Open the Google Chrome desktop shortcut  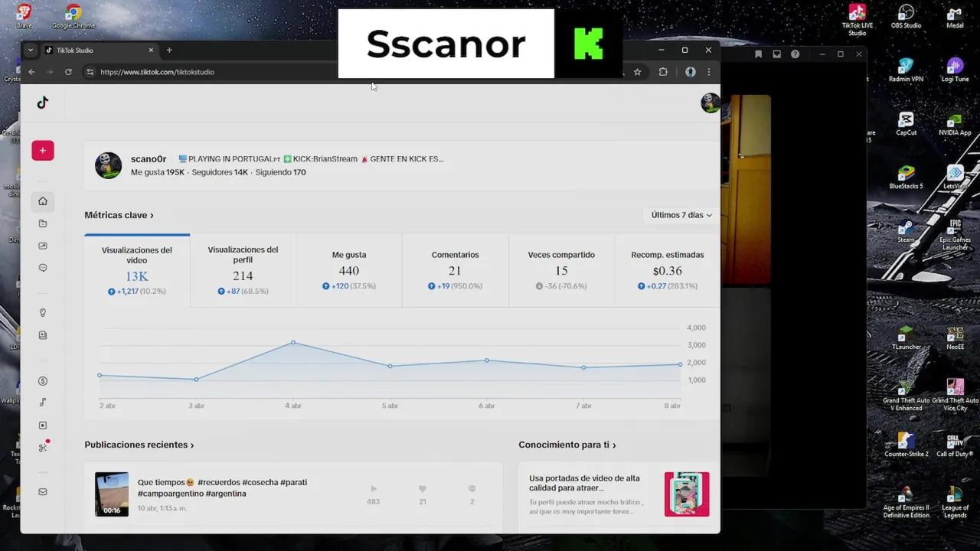point(73,16)
